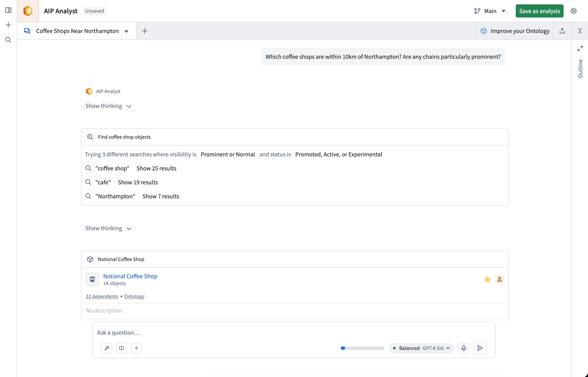The height and width of the screenshot is (377, 588).
Task: Click the AIP Analyst hexagon logo
Action: (28, 11)
